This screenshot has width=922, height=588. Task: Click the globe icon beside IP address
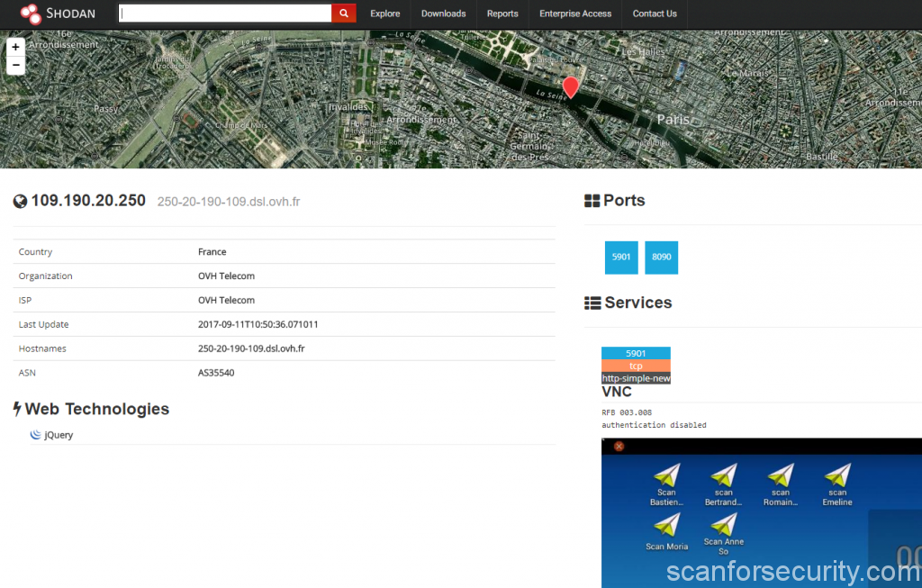[x=20, y=202]
